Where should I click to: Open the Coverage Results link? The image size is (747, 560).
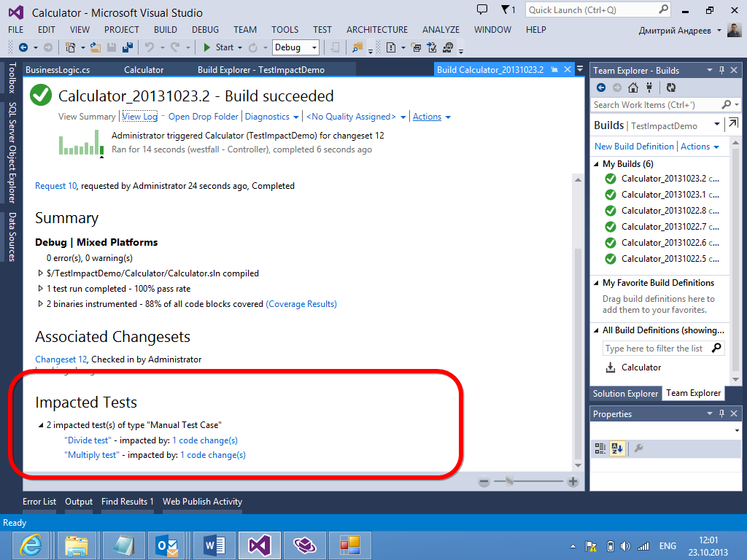coord(301,304)
